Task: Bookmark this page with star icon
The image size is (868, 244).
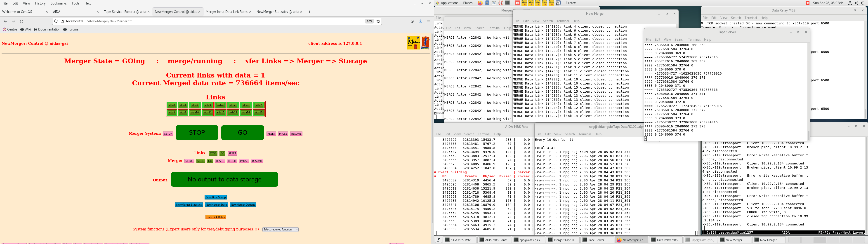Action: [x=378, y=21]
